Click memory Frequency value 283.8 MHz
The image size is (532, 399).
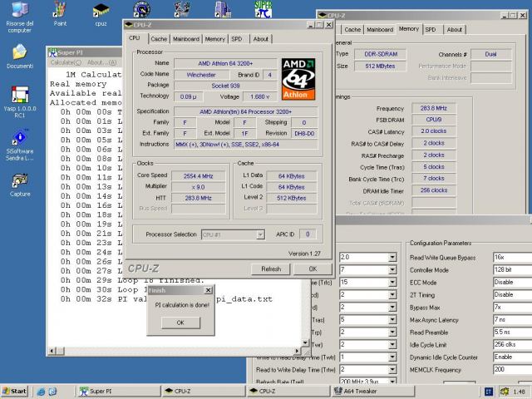[x=434, y=108]
